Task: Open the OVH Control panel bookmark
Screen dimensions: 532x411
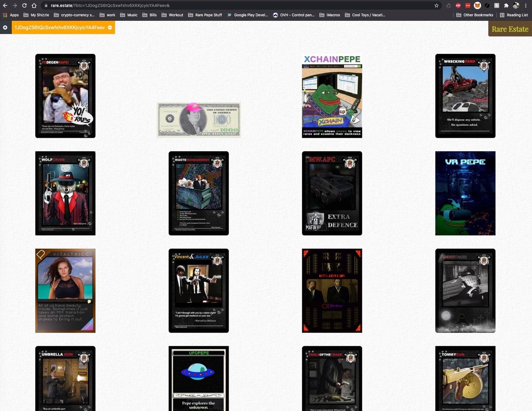Action: [294, 15]
